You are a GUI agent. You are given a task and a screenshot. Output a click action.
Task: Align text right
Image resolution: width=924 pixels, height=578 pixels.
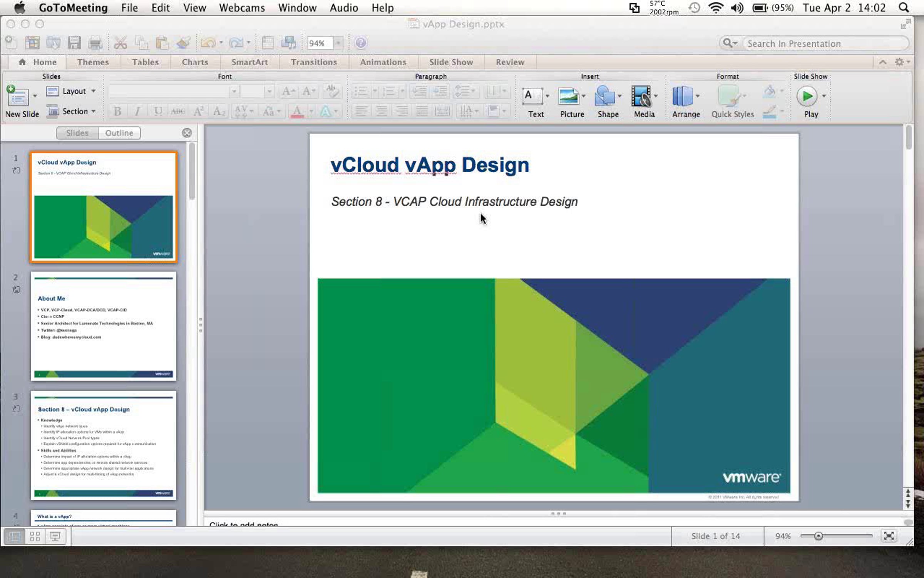(402, 112)
